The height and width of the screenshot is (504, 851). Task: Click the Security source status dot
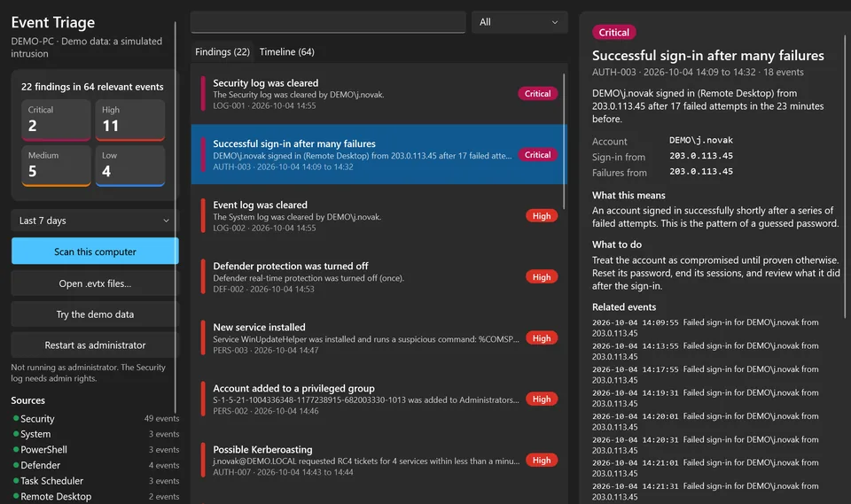[x=16, y=418]
